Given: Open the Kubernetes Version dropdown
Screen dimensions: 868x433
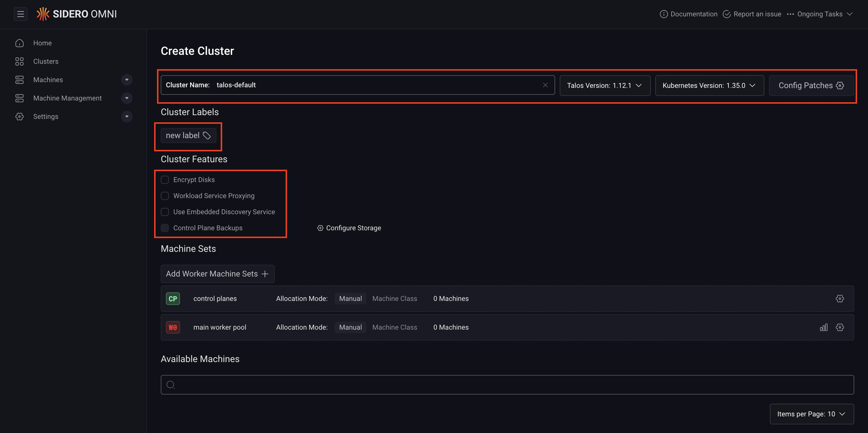Looking at the screenshot, I should [709, 85].
